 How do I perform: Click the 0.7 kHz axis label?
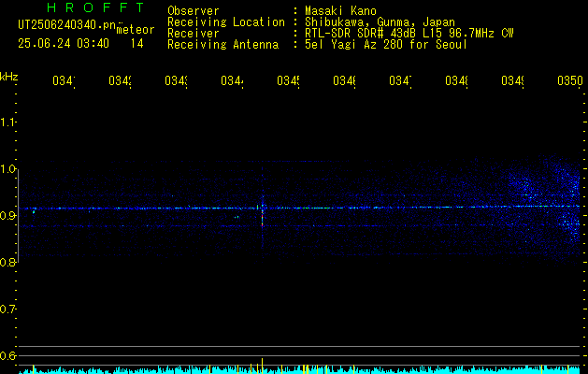click(x=7, y=309)
